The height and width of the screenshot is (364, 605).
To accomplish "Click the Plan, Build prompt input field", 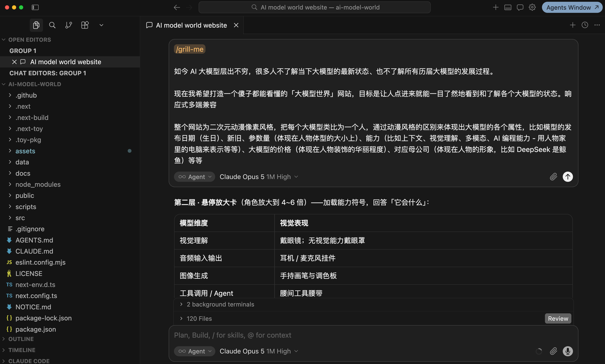I will pos(373,335).
